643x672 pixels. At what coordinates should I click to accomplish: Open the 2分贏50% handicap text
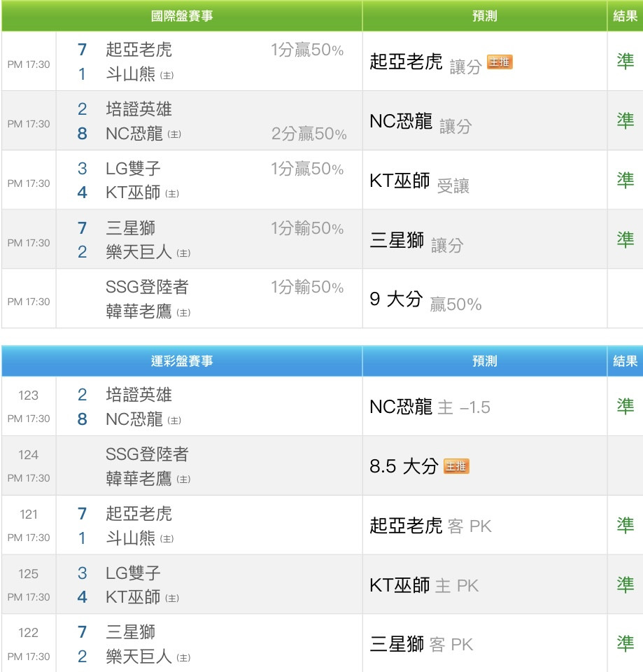[309, 134]
